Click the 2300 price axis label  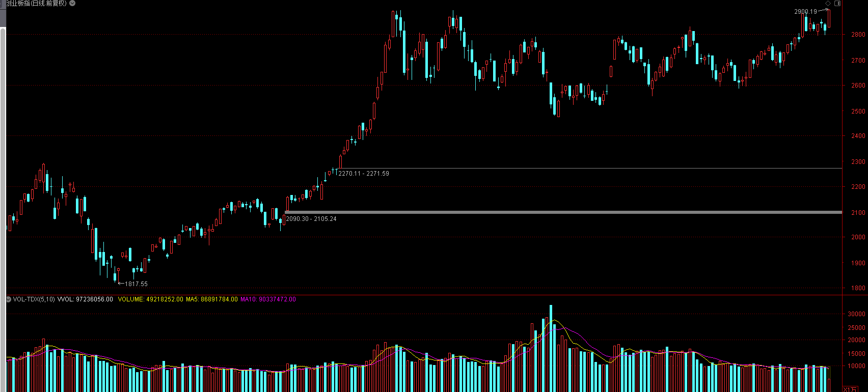click(858, 161)
